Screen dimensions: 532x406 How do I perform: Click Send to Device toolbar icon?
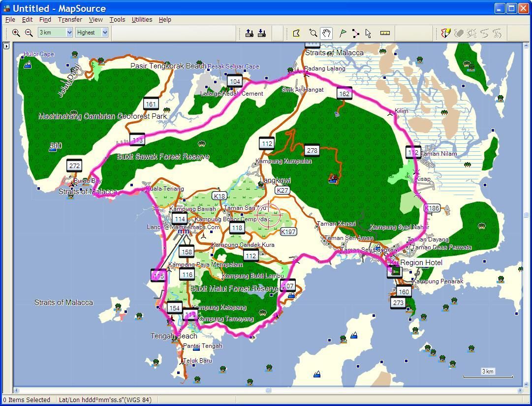tap(250, 33)
